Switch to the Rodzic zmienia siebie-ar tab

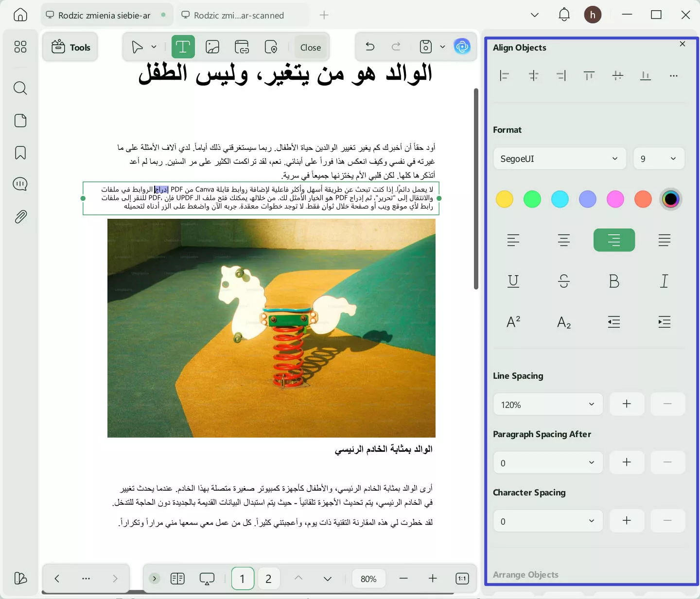(x=104, y=15)
